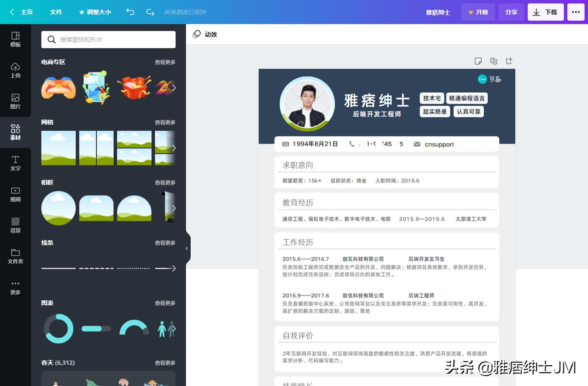The width and height of the screenshot is (588, 386).
Task: Open the 调整大小 resize menu
Action: pos(95,12)
